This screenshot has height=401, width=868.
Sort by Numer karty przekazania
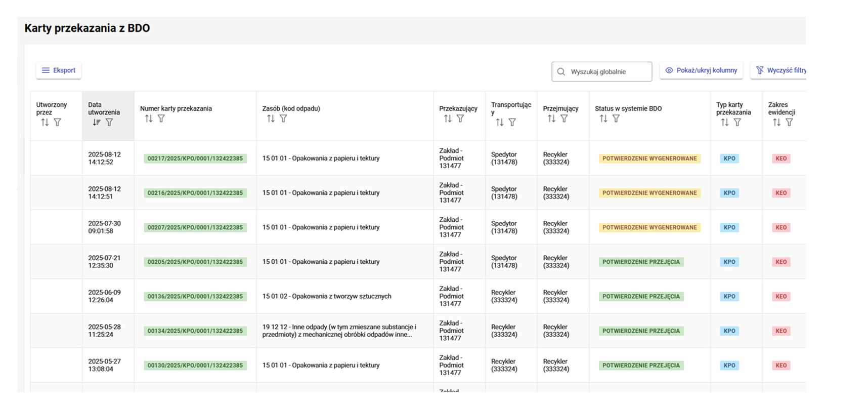(149, 118)
